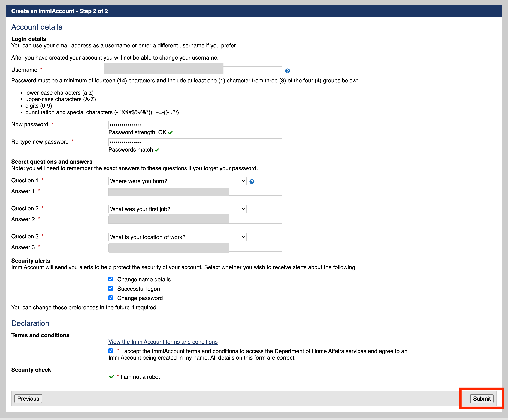Image resolution: width=508 pixels, height=420 pixels.
Task: Focus the New password field
Action: (195, 125)
